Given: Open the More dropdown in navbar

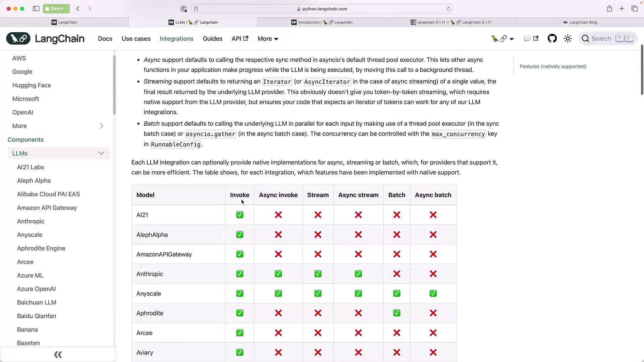Looking at the screenshot, I should tap(268, 39).
